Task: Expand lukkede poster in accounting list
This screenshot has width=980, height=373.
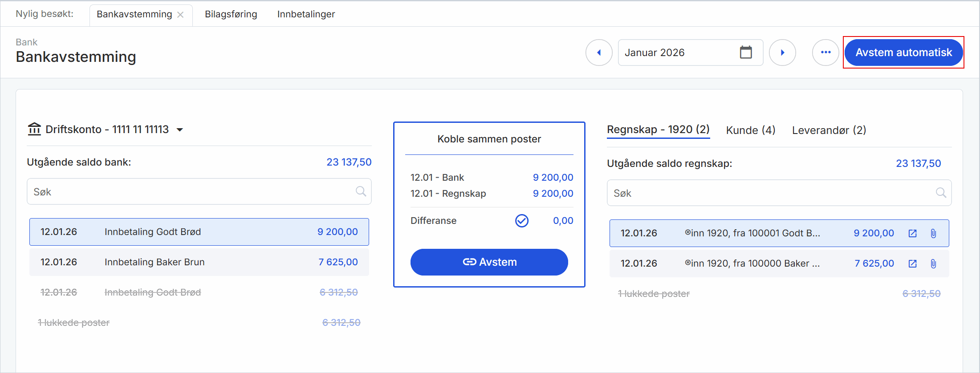Action: pyautogui.click(x=654, y=294)
